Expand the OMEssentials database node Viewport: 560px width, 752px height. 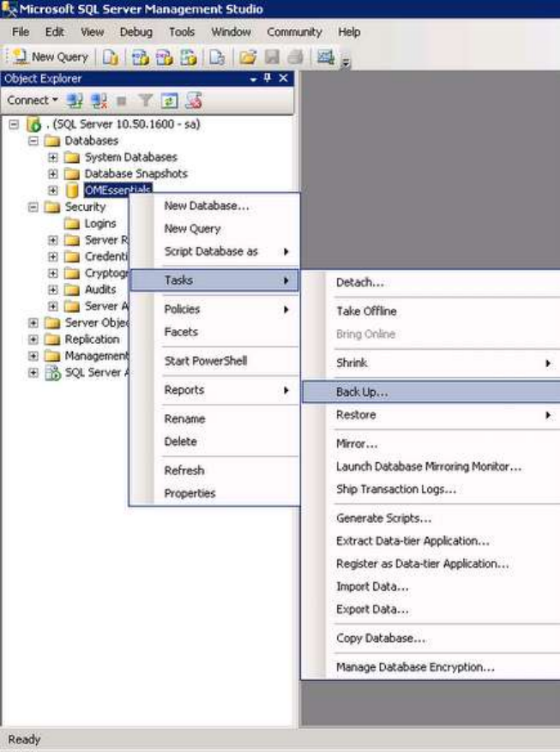click(x=52, y=190)
